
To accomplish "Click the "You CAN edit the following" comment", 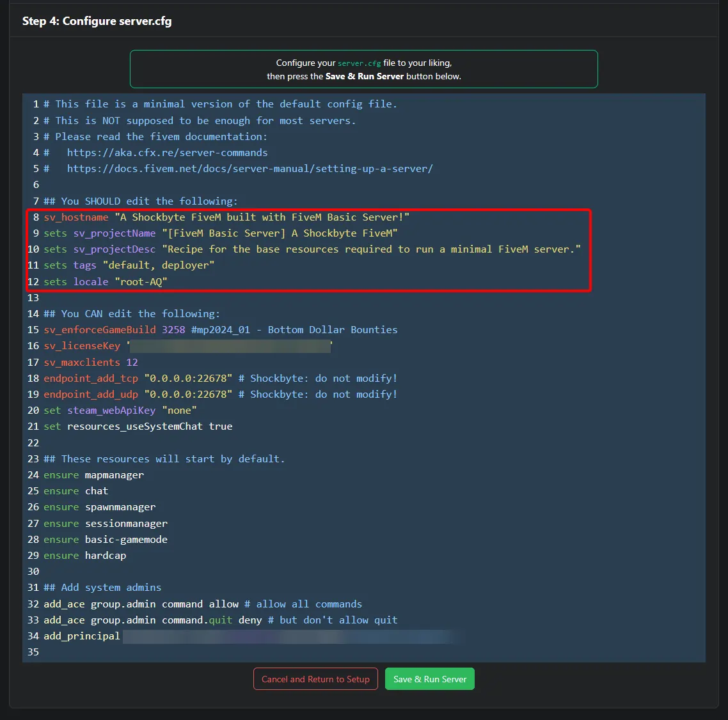I will pyautogui.click(x=132, y=314).
